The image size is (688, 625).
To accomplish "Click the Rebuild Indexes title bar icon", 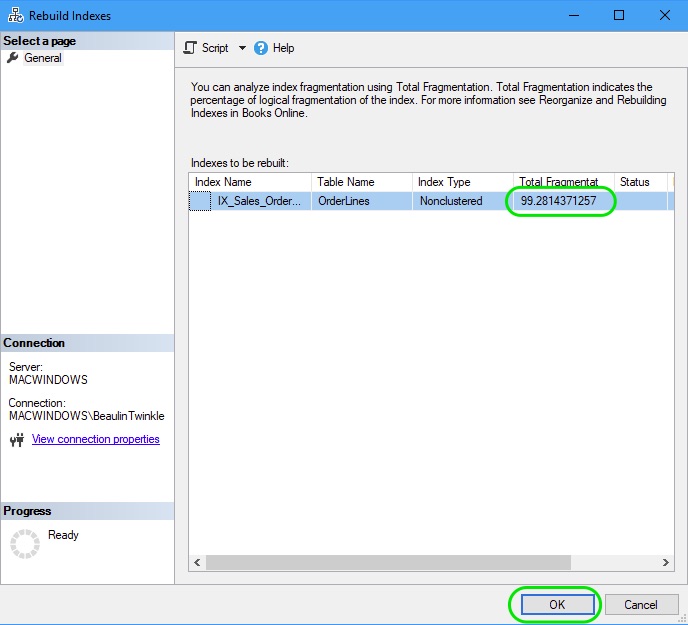I will point(16,15).
